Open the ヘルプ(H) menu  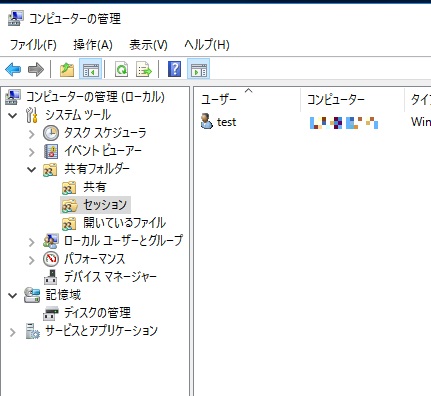[x=207, y=45]
